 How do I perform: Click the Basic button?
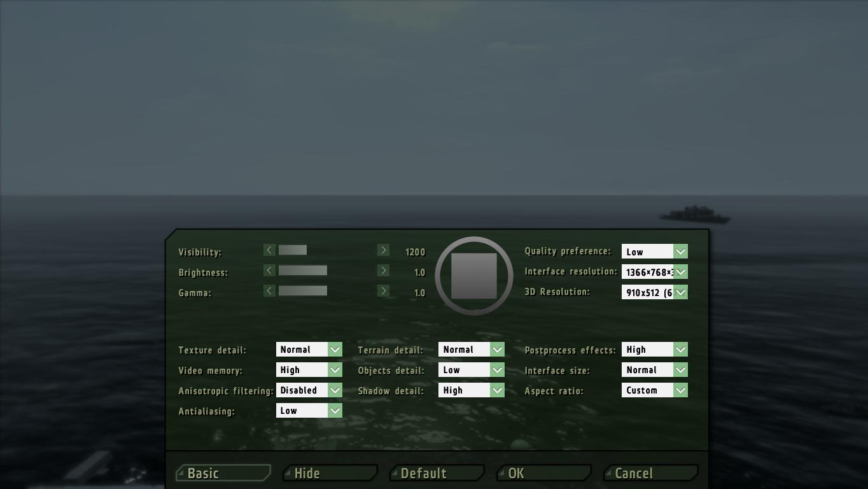point(223,473)
